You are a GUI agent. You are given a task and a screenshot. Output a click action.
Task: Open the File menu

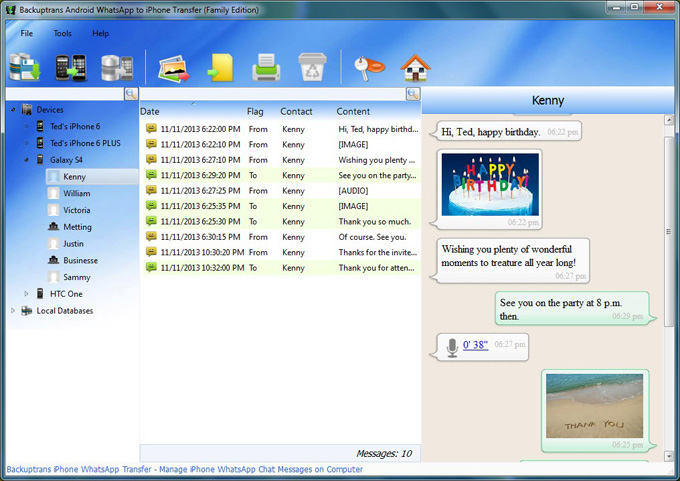(26, 33)
